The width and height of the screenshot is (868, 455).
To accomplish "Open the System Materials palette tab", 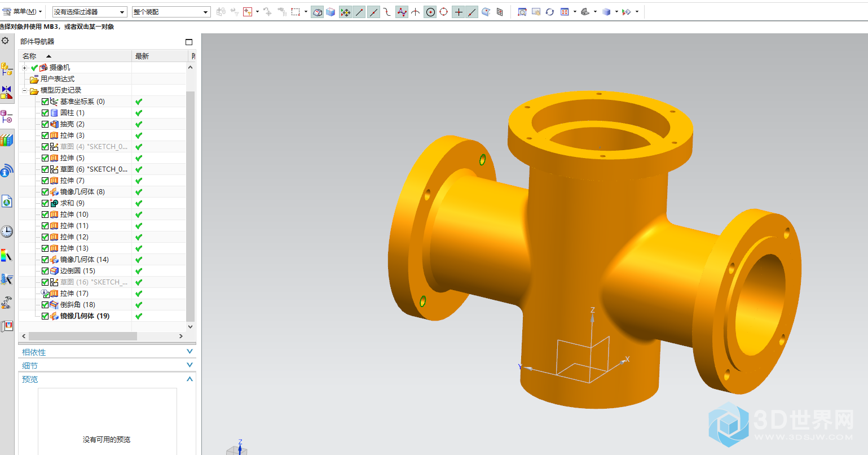I will [x=7, y=256].
